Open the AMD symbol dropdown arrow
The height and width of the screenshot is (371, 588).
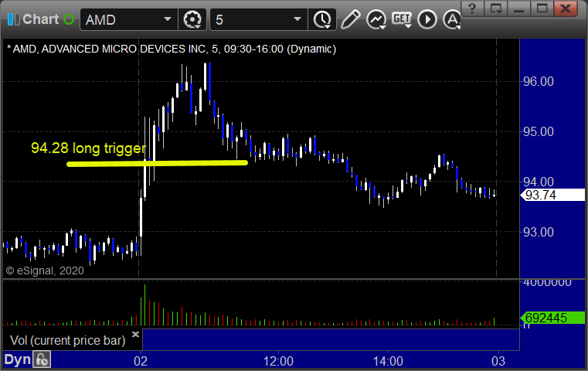pos(168,19)
